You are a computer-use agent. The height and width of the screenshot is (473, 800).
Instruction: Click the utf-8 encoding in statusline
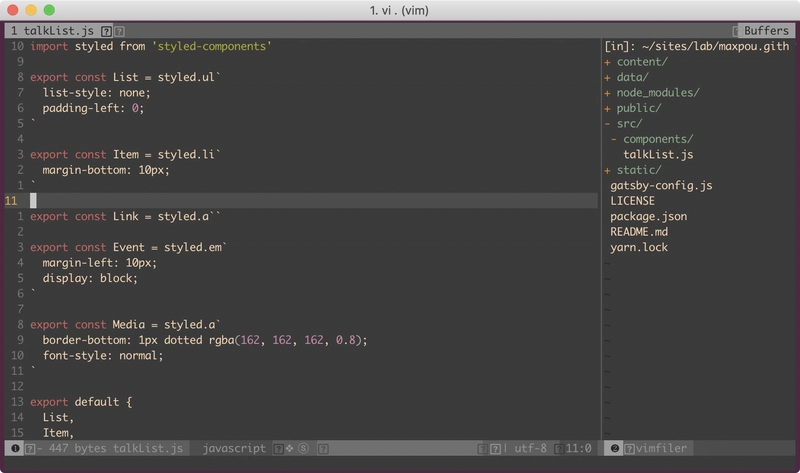click(x=530, y=449)
